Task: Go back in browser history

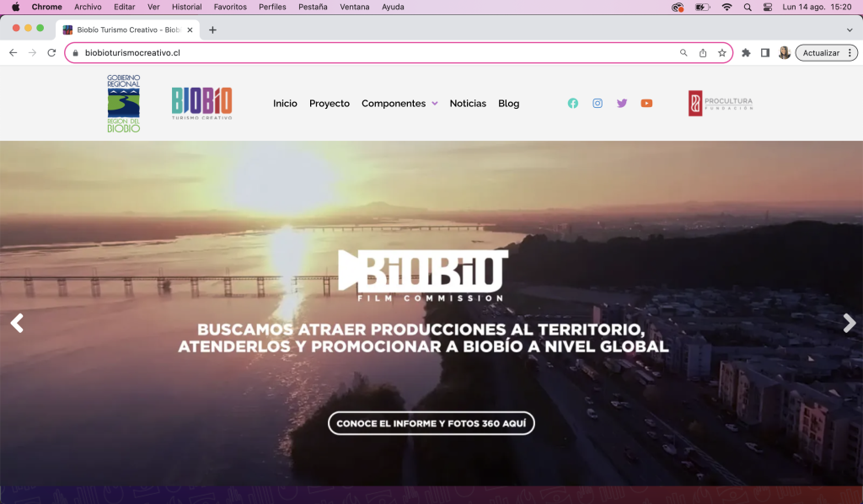Action: click(13, 53)
